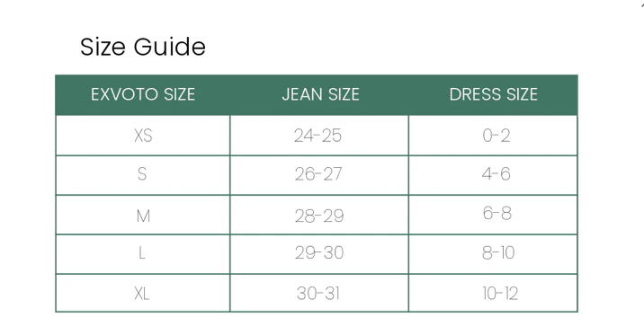Select jean size 26-27 cell
Viewport: 644px width, 326px height.
tap(319, 175)
